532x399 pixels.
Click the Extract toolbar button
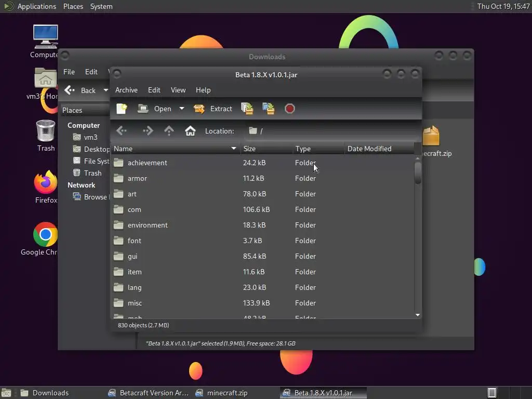point(212,109)
